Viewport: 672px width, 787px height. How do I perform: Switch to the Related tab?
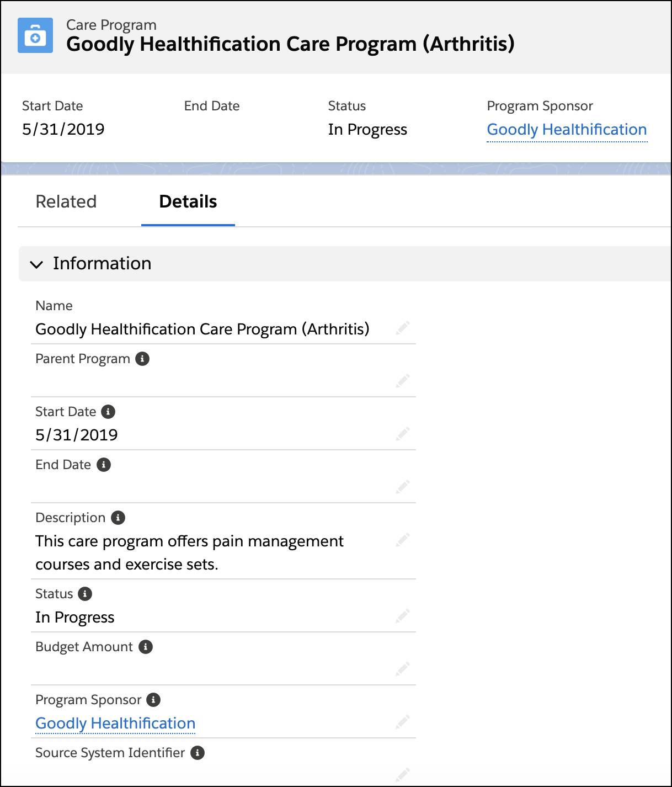tap(66, 201)
